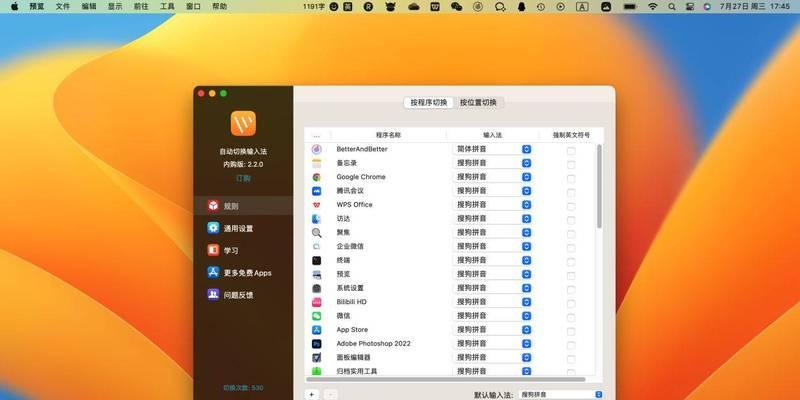Toggle 强制英文符号 for BetterAndBetter
800x400 pixels.
click(x=571, y=151)
